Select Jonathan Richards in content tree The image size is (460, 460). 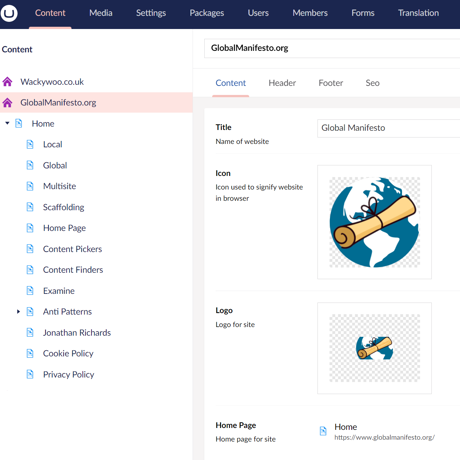click(77, 333)
